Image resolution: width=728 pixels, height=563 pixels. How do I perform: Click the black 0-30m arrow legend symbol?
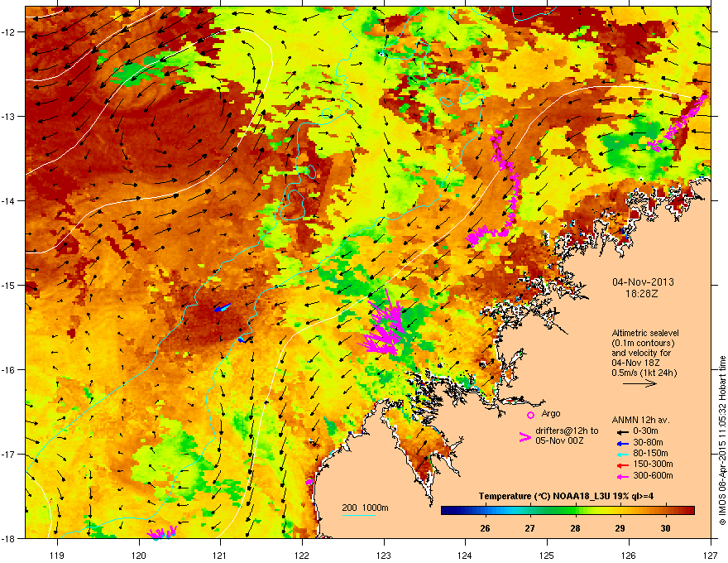pyautogui.click(x=623, y=432)
